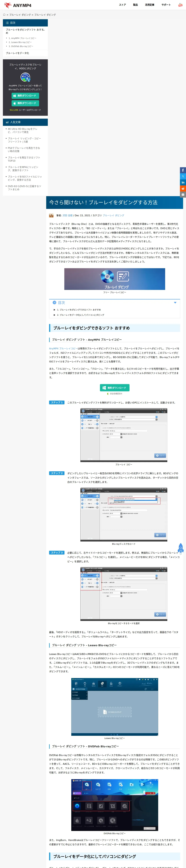
Task: Open author link 沢田 佳樹
Action: [x=68, y=215]
